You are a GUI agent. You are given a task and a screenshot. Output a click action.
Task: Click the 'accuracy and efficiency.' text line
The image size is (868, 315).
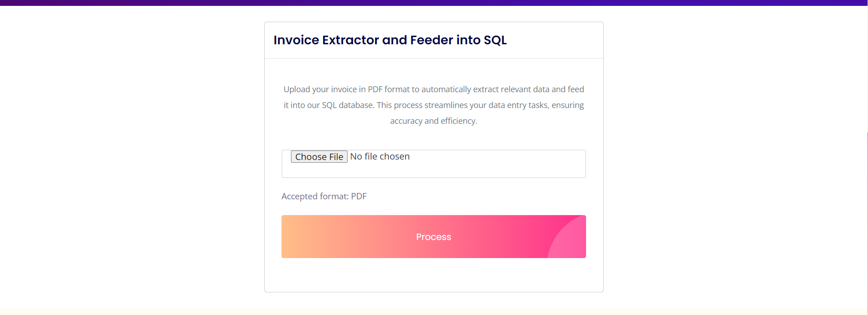pyautogui.click(x=434, y=121)
